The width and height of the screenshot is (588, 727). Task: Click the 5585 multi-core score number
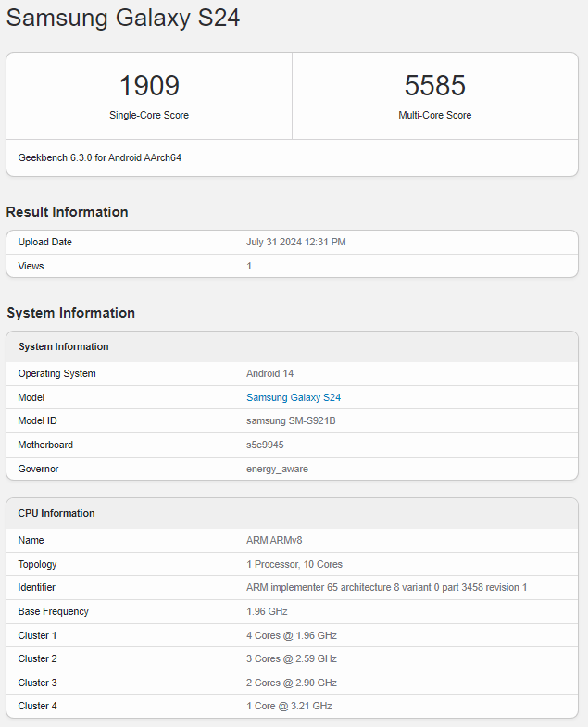434,86
